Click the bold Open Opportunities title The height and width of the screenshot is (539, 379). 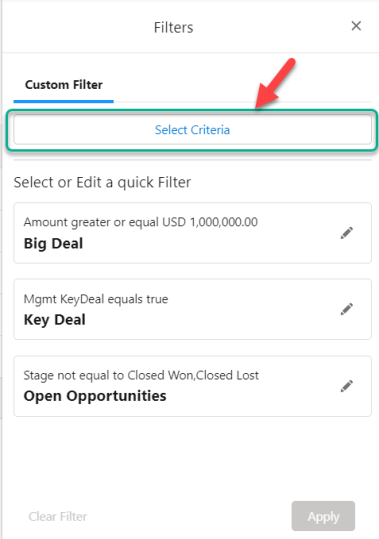coord(95,396)
